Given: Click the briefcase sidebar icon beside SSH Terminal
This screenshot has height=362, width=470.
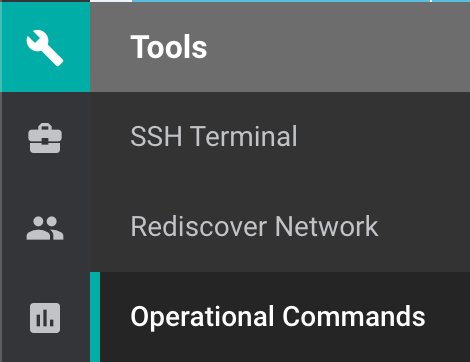Looking at the screenshot, I should (x=45, y=138).
